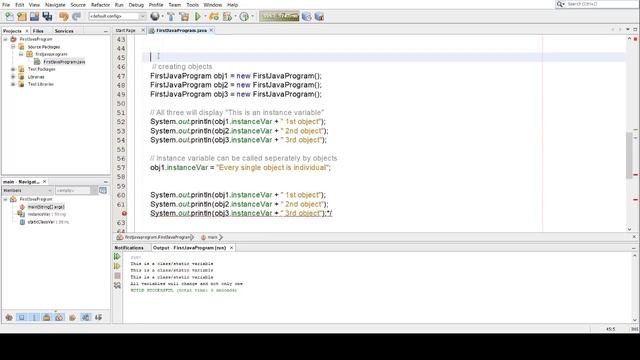Open the Profile Project dropdown arrow
640x360 pixels.
pos(235,16)
